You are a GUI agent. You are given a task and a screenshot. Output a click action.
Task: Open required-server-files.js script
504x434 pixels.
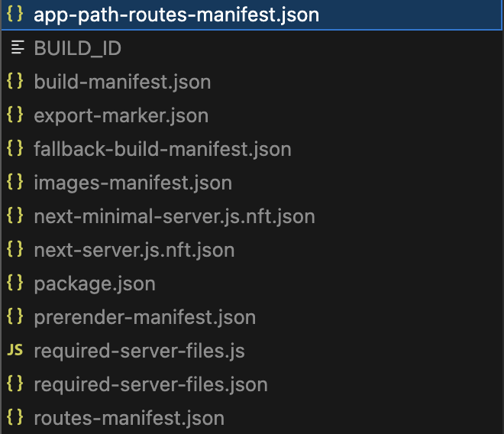(139, 351)
